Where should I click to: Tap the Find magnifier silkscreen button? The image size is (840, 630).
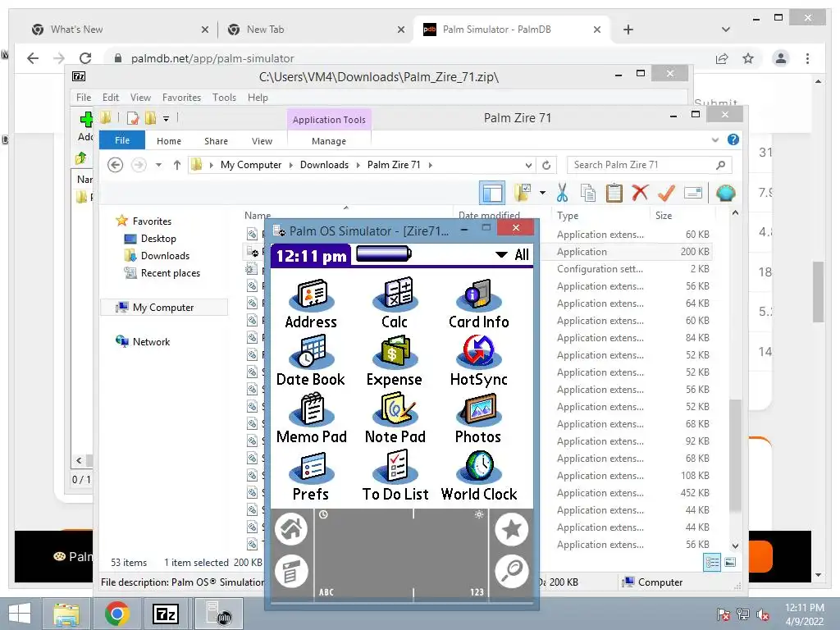coord(512,571)
